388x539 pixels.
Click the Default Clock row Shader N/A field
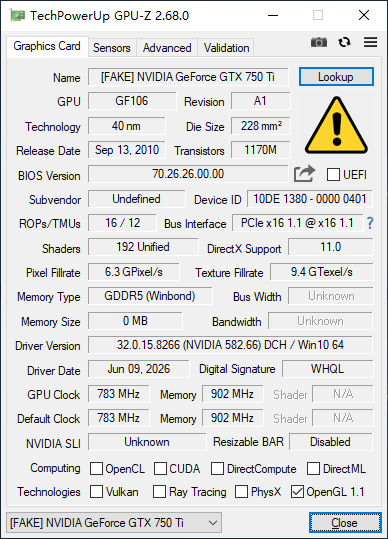pyautogui.click(x=343, y=418)
